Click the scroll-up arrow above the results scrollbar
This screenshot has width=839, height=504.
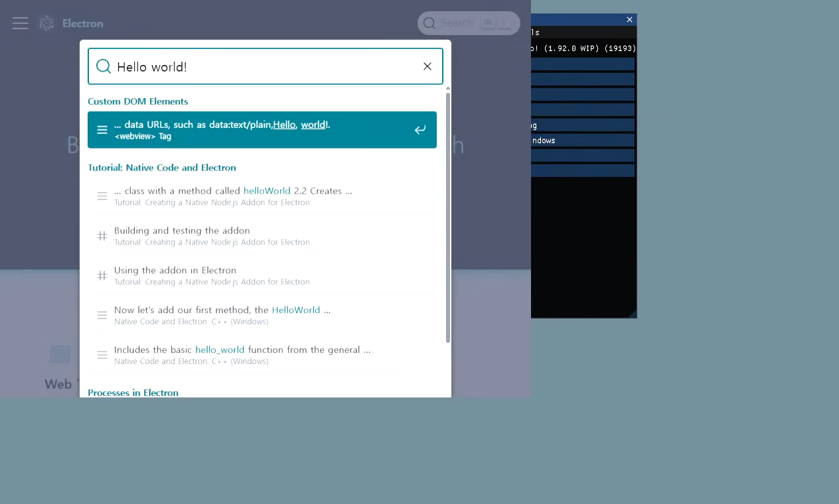[x=448, y=88]
